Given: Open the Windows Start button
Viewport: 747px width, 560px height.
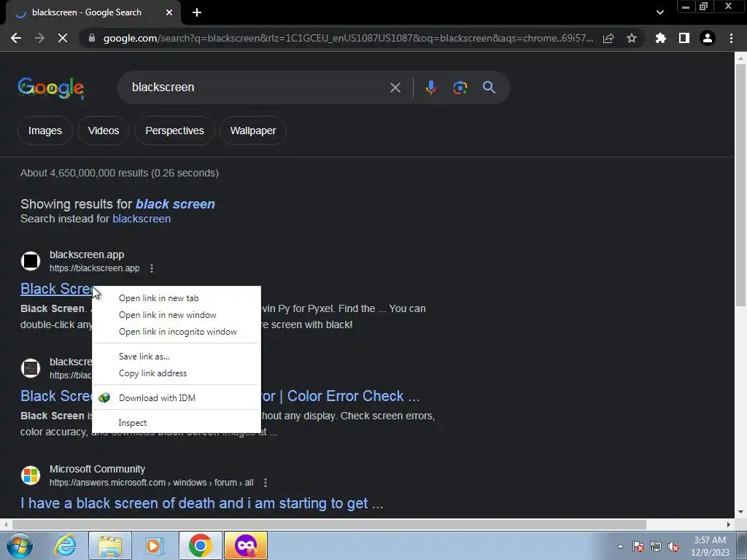Looking at the screenshot, I should (x=20, y=545).
